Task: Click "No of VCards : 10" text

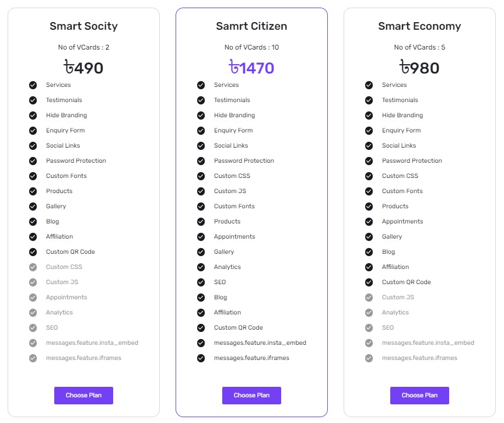Action: tap(251, 47)
